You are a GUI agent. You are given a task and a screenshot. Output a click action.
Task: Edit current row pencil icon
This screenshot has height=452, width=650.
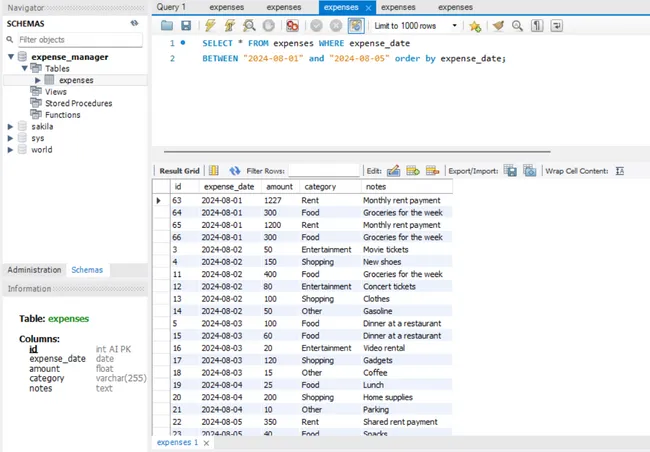click(x=393, y=170)
